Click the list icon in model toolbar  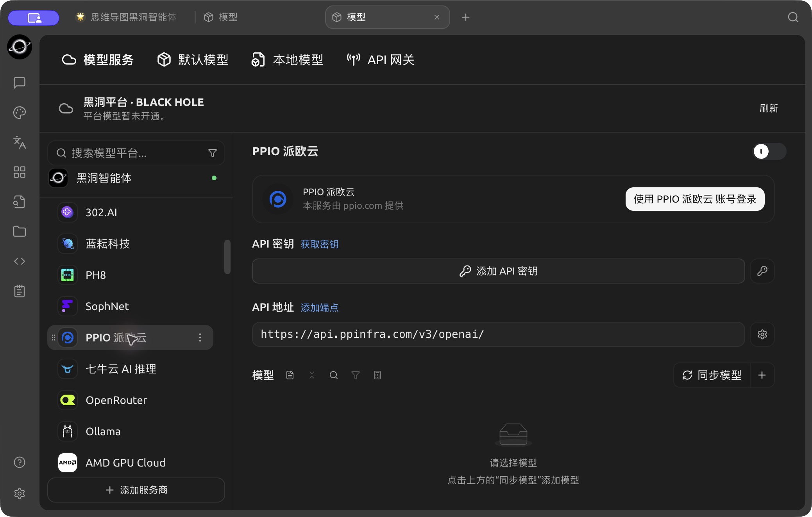[377, 375]
